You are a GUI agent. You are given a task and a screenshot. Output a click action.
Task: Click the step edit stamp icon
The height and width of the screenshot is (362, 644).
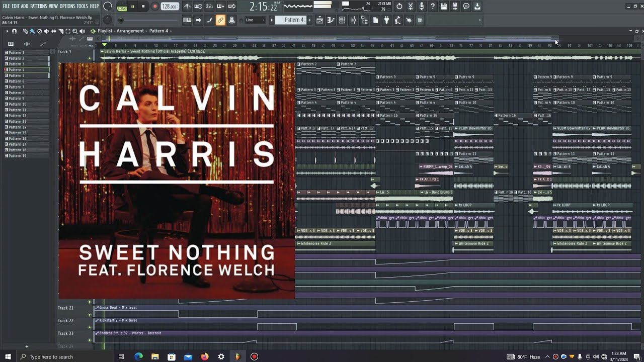(x=231, y=20)
